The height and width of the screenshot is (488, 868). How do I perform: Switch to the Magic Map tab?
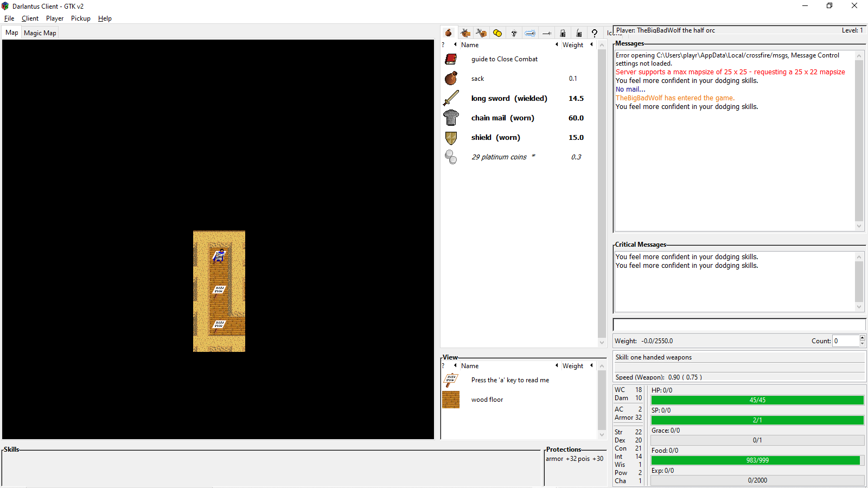click(x=40, y=33)
